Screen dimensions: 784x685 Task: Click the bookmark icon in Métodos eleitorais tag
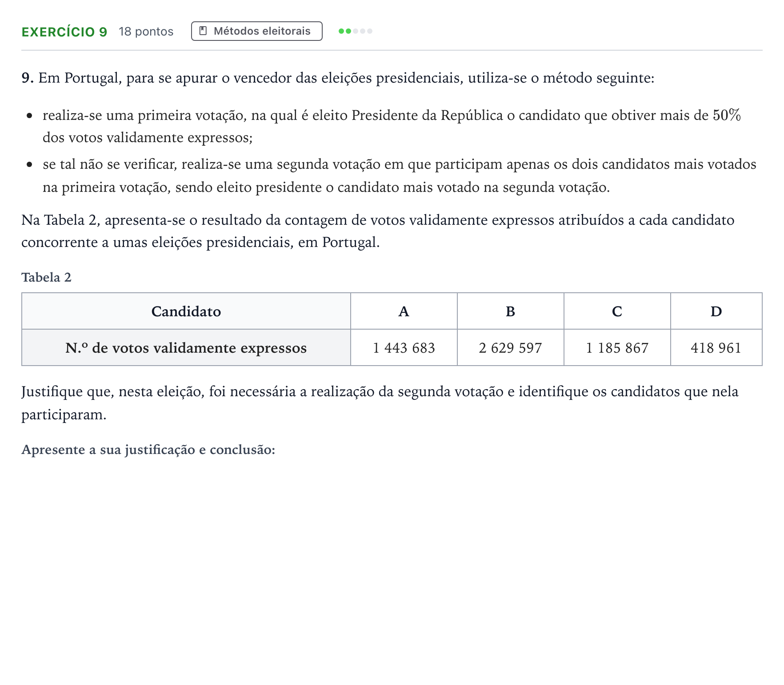point(203,31)
